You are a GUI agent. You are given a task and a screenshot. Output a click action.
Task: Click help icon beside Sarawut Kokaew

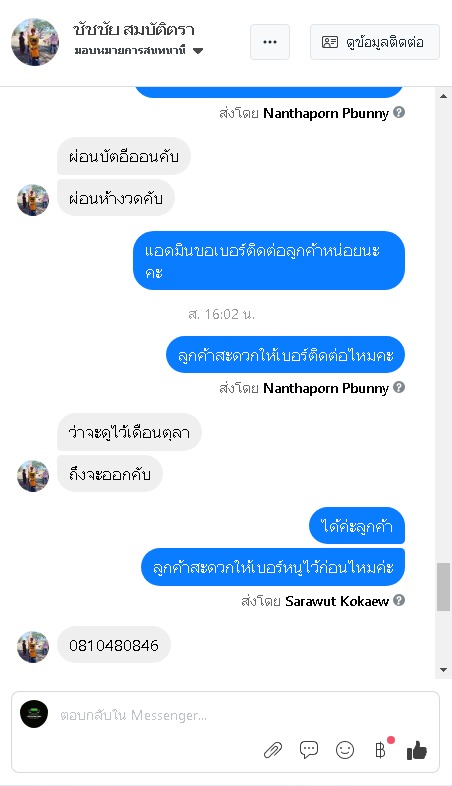tap(399, 600)
